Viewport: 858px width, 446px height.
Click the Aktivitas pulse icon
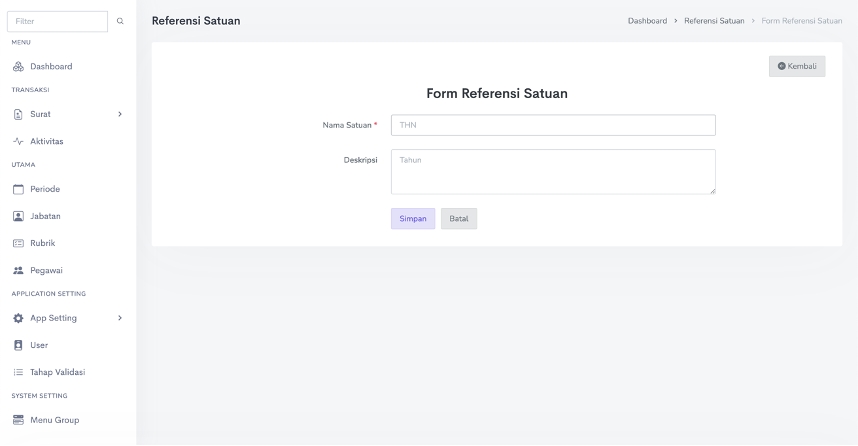click(18, 141)
